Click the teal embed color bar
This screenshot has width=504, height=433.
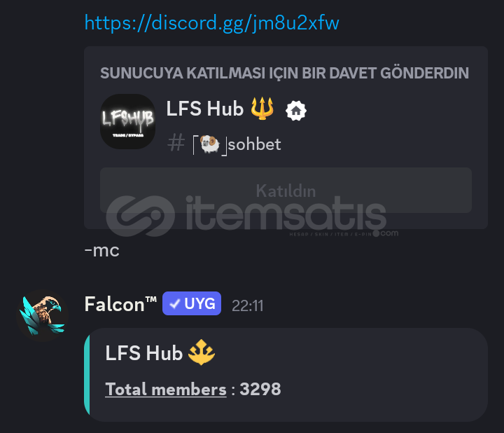pos(87,375)
